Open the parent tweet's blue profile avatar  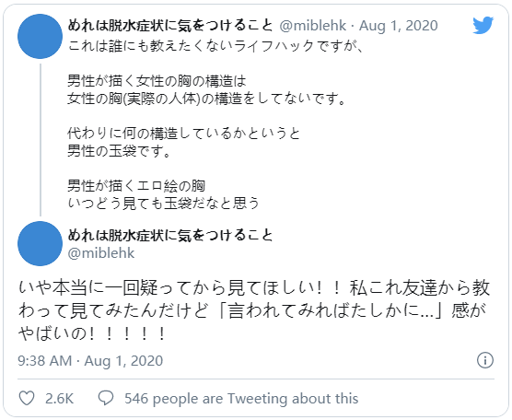pyautogui.click(x=40, y=36)
